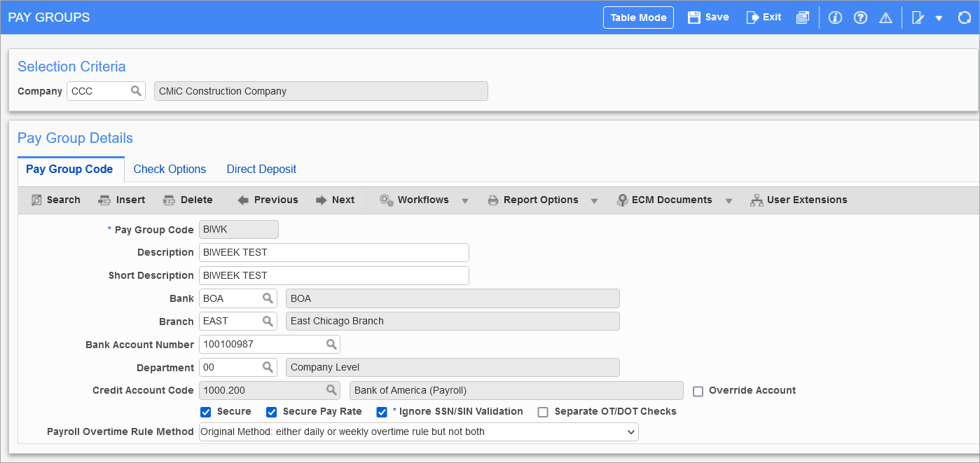Switch to the Pay Group Code tab
Screen dimensions: 980x463
click(x=69, y=169)
